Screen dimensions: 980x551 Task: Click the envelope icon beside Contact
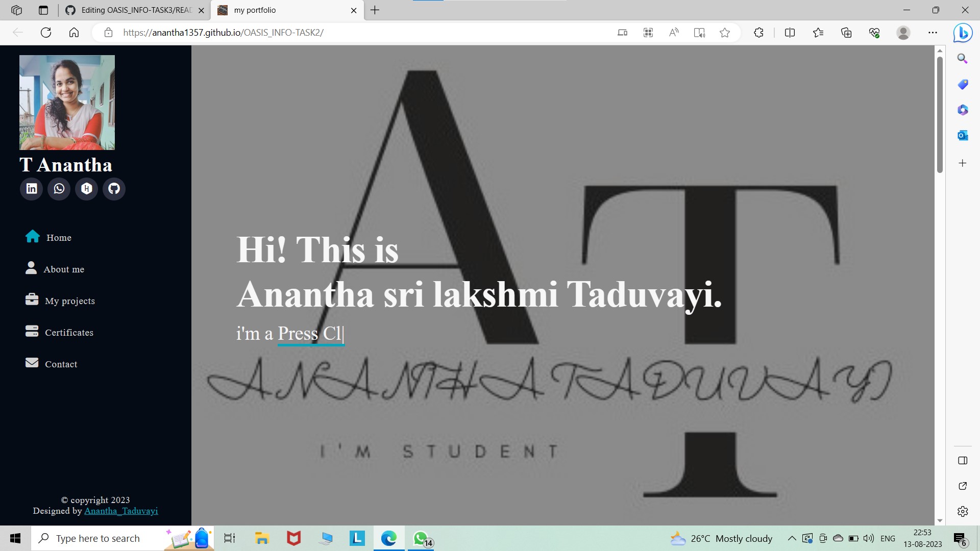[x=32, y=363]
